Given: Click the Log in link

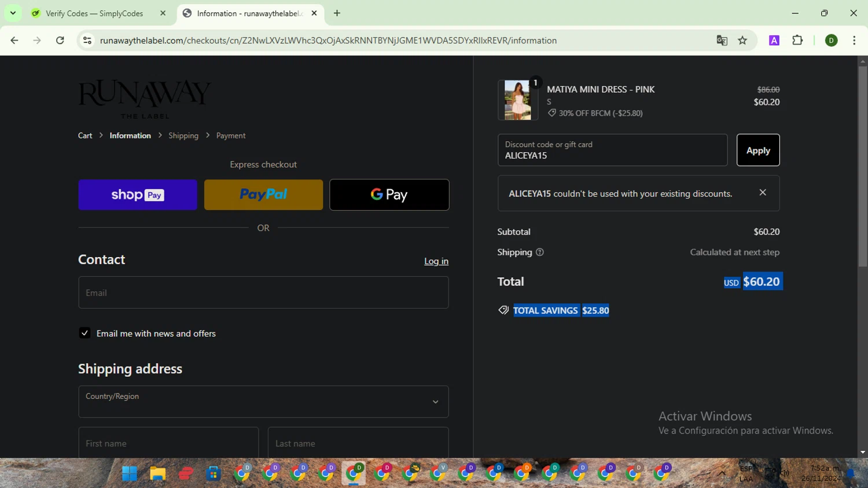Looking at the screenshot, I should point(436,261).
